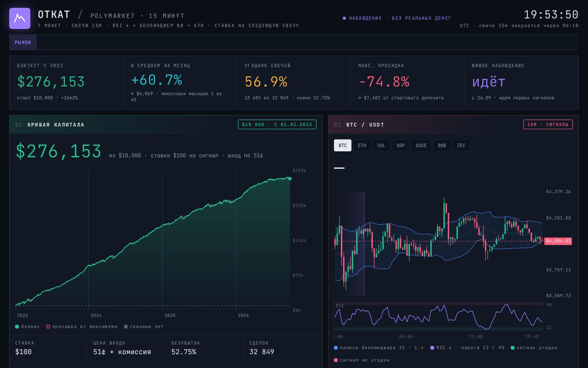Select the сигнал не угадан legend entry
The width and height of the screenshot is (588, 368).
(x=362, y=360)
